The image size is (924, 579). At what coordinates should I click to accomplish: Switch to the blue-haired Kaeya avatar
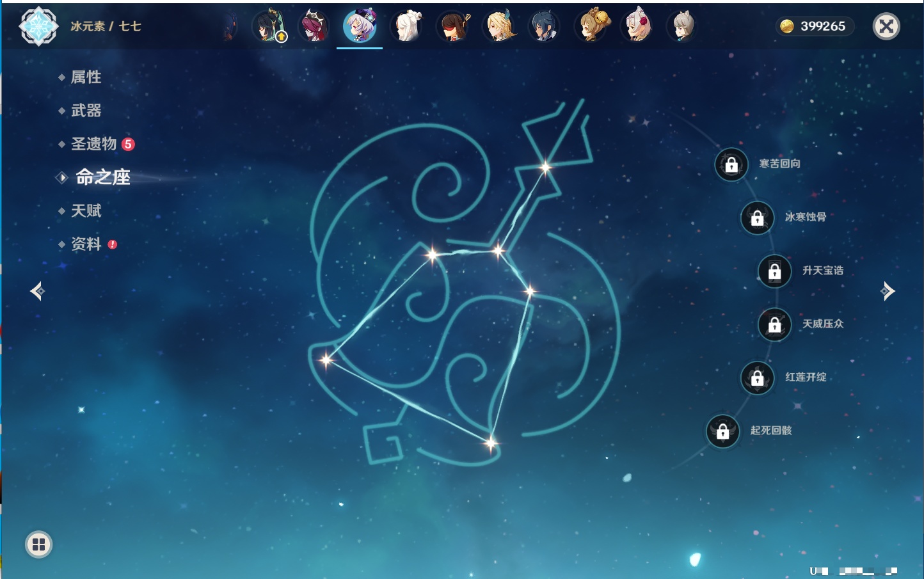coord(545,26)
